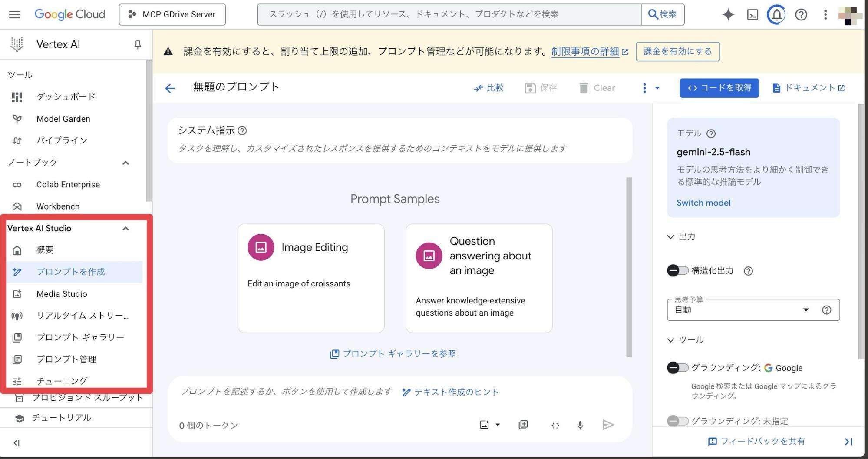The image size is (868, 459).
Task: Click the system instructions help icon
Action: pos(243,130)
